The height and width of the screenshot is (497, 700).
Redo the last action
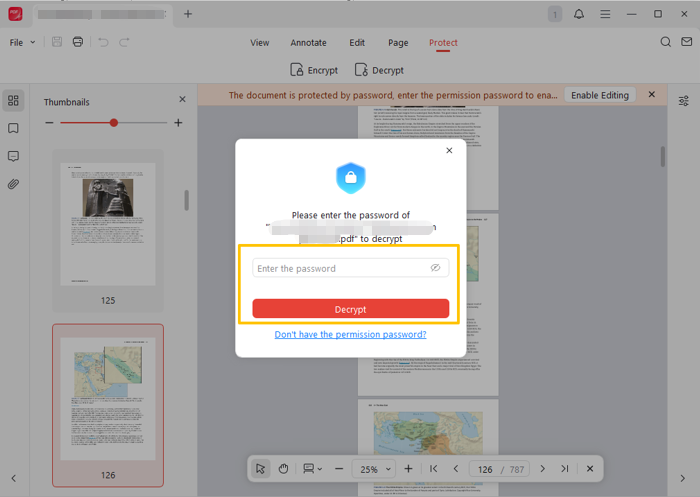[x=124, y=42]
